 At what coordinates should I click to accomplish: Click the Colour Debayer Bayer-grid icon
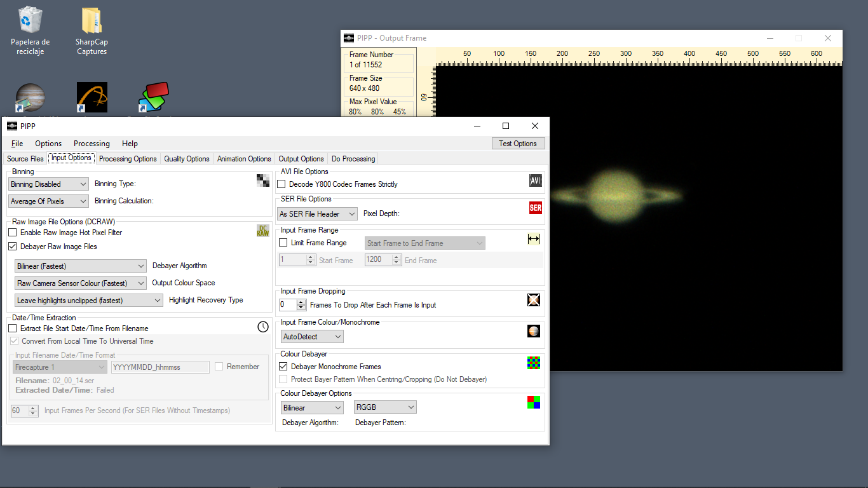(x=534, y=363)
